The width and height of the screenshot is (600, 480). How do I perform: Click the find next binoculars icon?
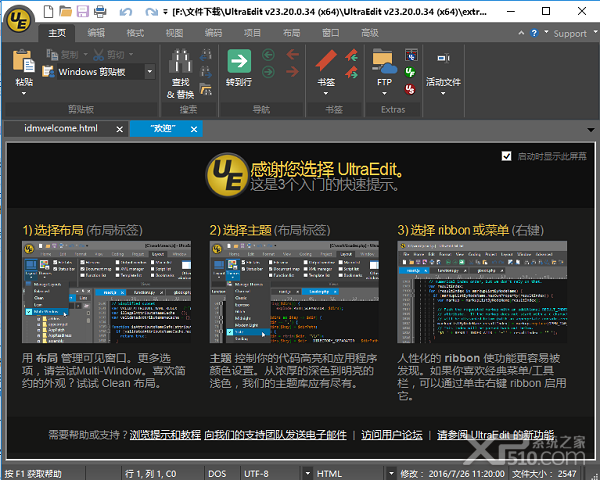click(206, 72)
